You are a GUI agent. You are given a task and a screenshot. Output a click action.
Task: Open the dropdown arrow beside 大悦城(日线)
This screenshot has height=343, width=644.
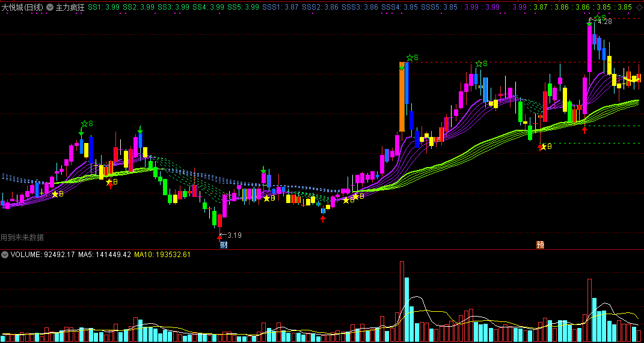pyautogui.click(x=50, y=7)
